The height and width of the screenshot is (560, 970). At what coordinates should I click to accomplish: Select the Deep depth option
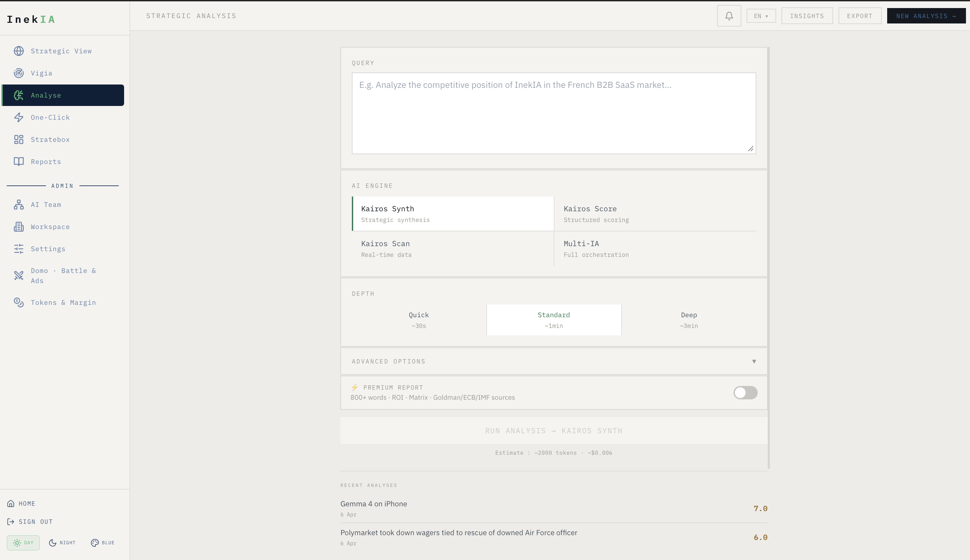coord(689,320)
